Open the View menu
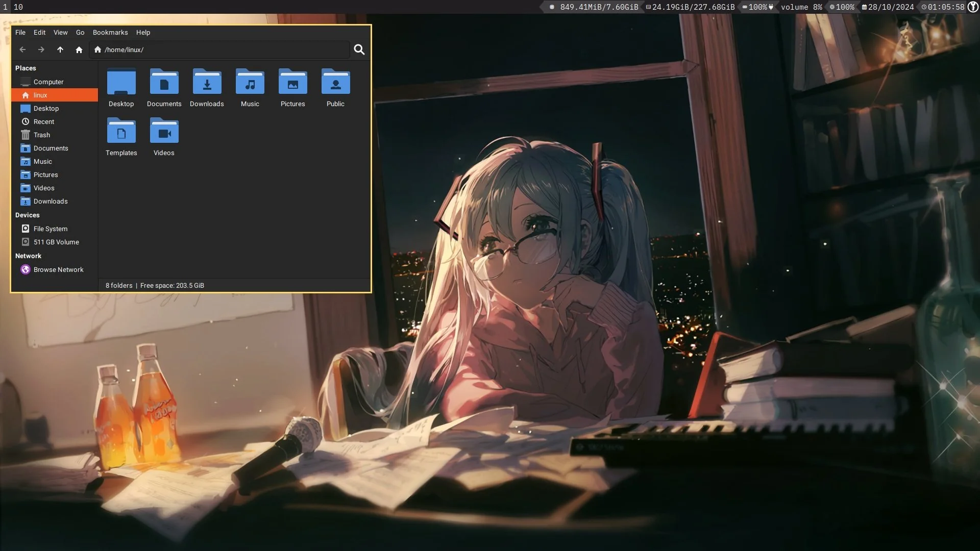The width and height of the screenshot is (980, 551). pos(61,32)
